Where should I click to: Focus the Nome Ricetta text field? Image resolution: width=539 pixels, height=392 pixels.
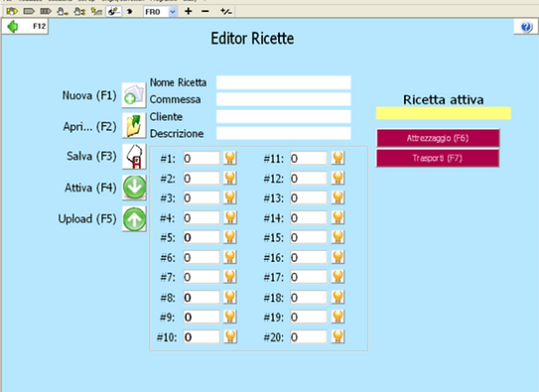(284, 82)
